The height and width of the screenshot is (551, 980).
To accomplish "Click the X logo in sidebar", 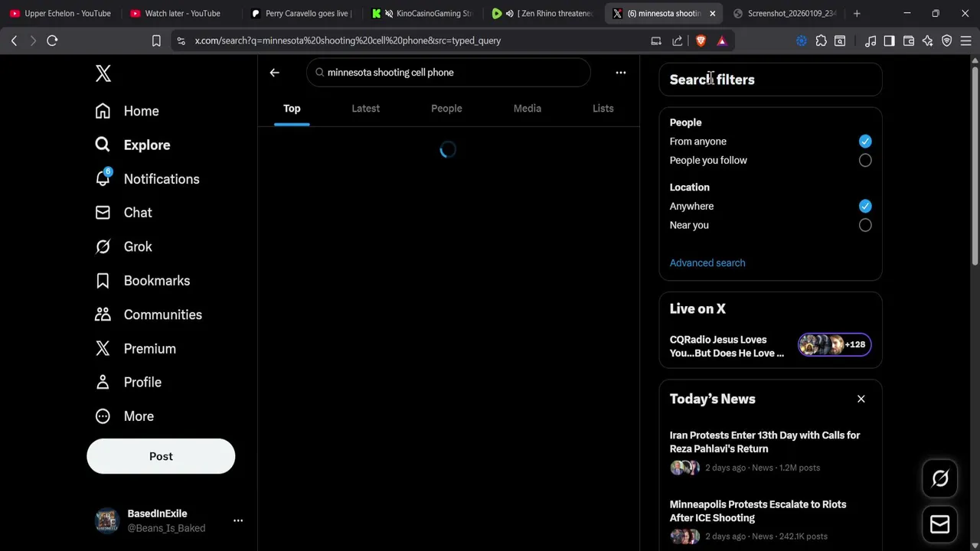I will [103, 73].
